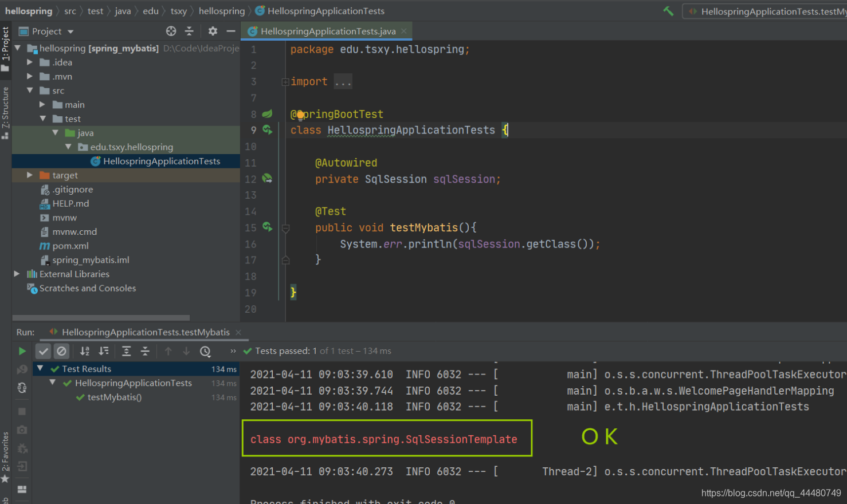Click run test gutter icon on line 15
Screen dimensions: 847x504
click(267, 227)
